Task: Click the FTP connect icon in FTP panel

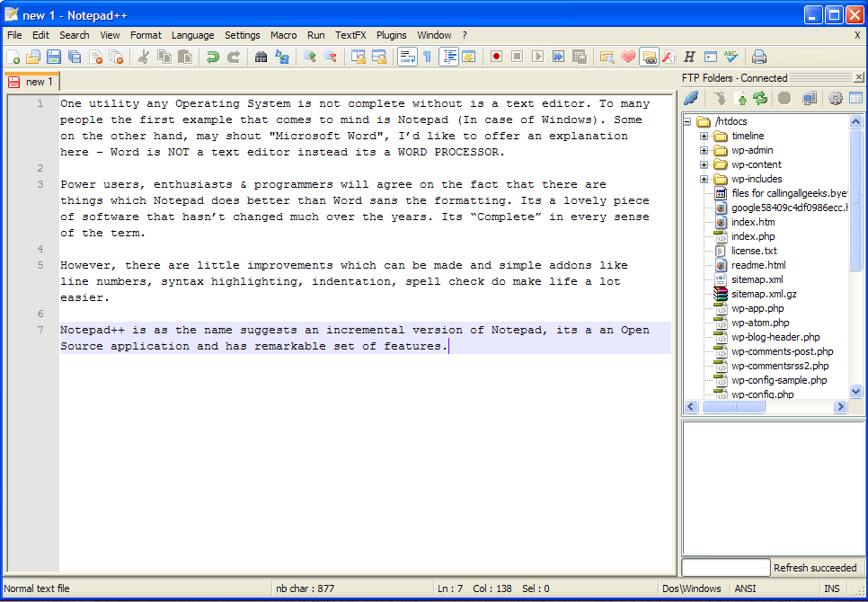Action: pyautogui.click(x=691, y=99)
